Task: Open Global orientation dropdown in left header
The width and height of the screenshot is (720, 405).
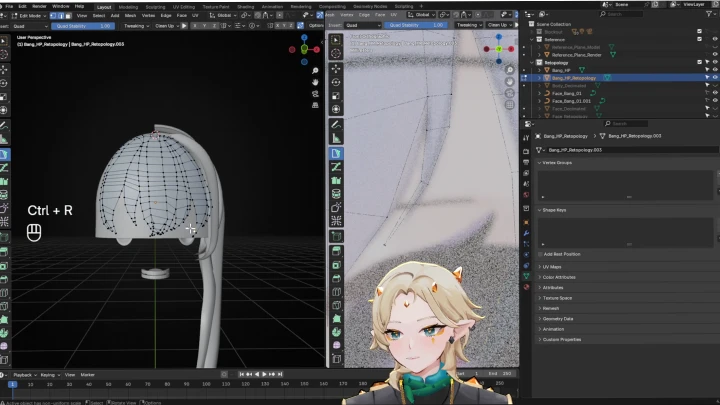Action: pos(222,16)
